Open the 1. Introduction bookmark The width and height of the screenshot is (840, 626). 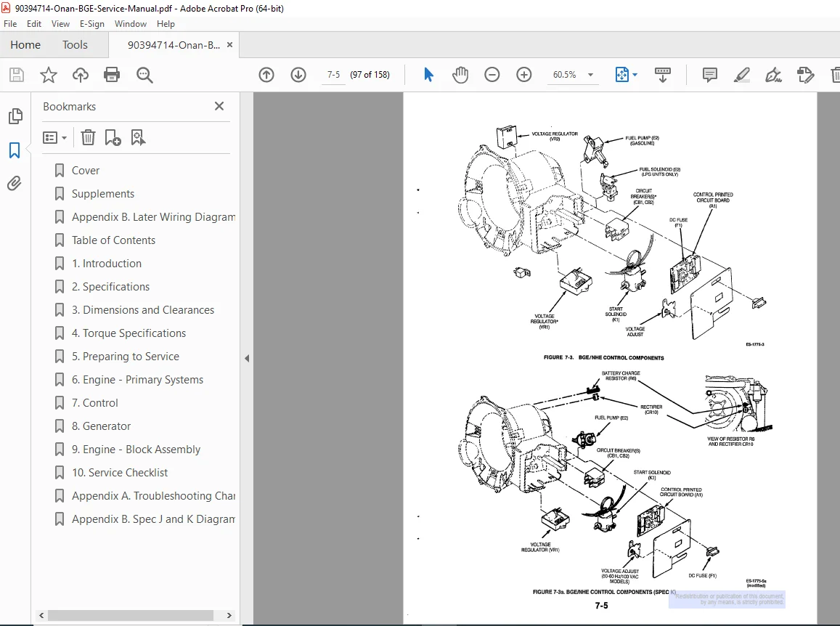click(x=107, y=263)
